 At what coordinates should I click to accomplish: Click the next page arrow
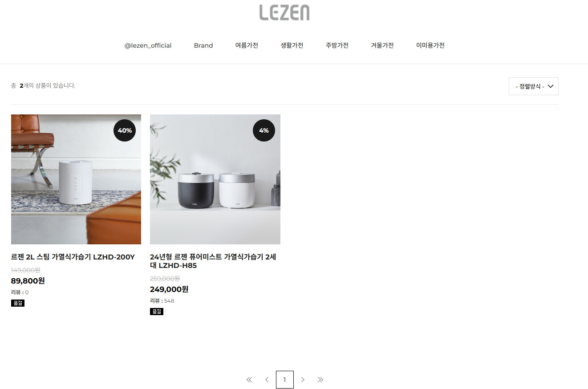pos(303,380)
